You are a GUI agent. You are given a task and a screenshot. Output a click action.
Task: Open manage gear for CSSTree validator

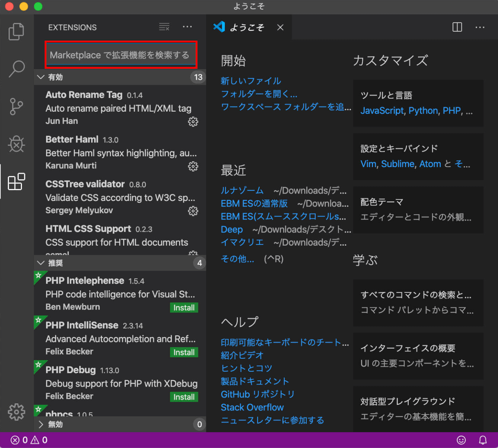point(193,211)
